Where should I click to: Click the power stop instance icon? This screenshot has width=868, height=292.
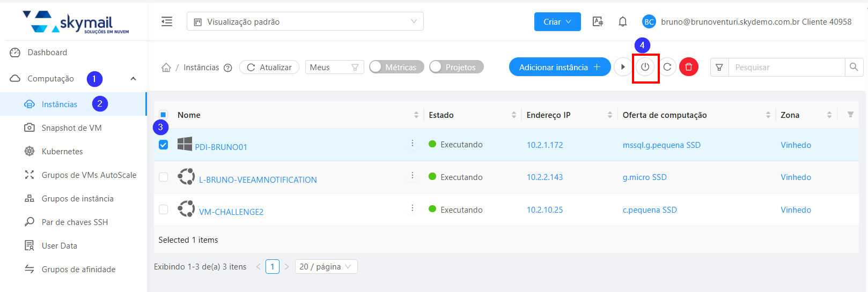point(645,67)
